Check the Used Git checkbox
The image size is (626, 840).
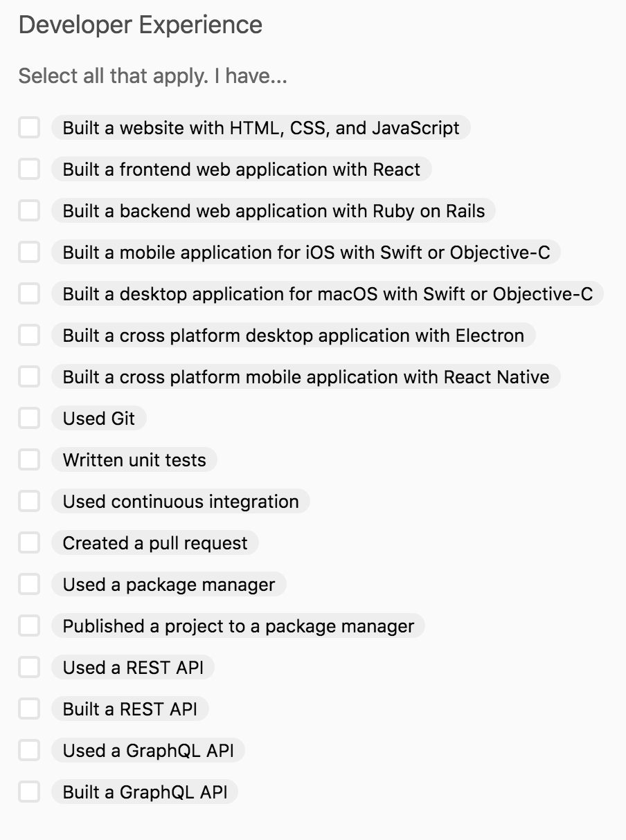tap(29, 419)
